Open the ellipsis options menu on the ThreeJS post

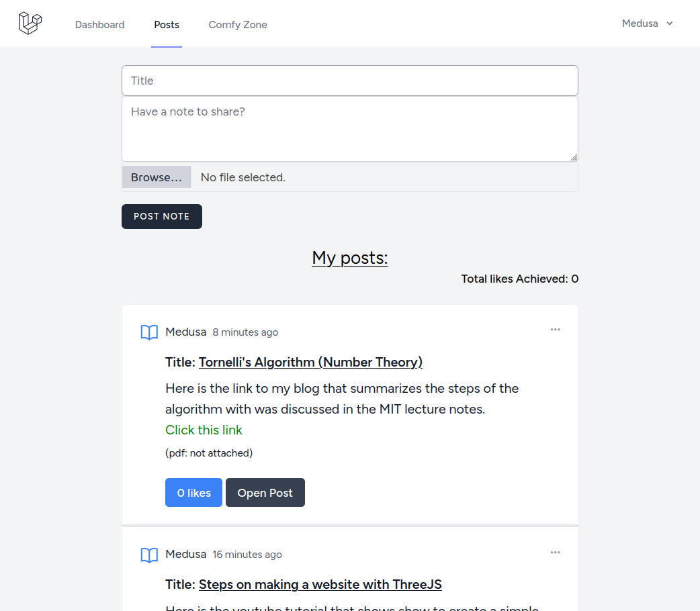[x=555, y=552]
